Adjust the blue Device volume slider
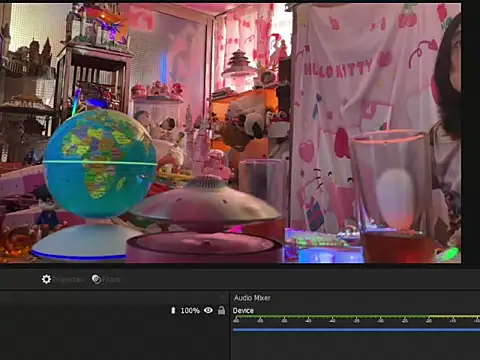This screenshot has width=480, height=360. click(x=356, y=330)
